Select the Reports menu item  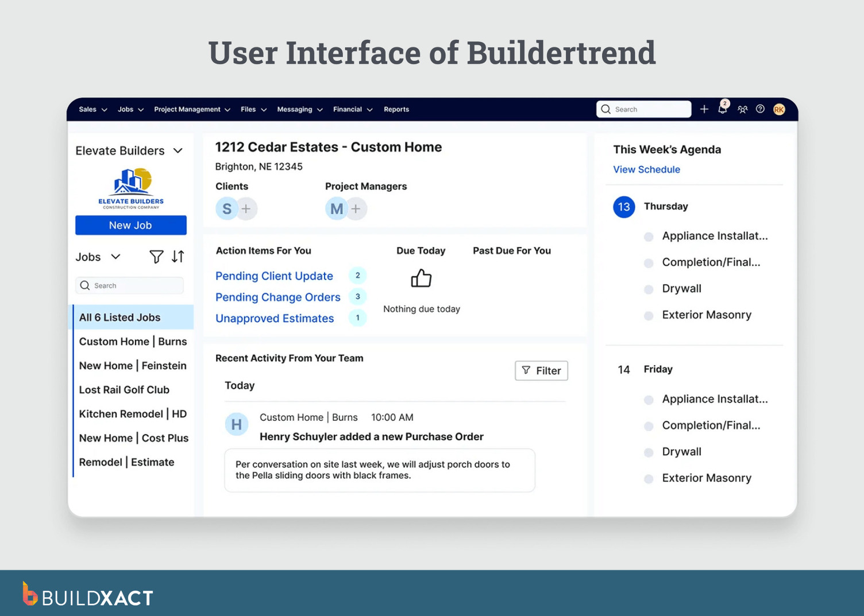(x=396, y=109)
